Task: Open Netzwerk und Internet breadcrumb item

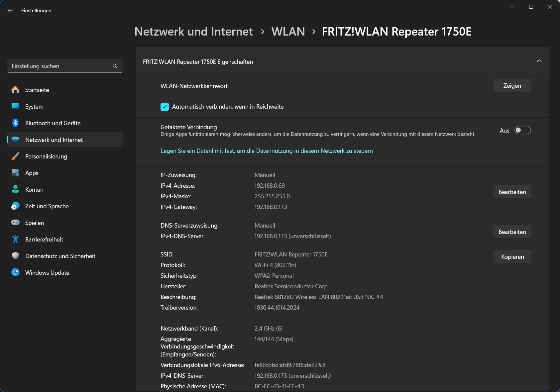Action: click(193, 32)
